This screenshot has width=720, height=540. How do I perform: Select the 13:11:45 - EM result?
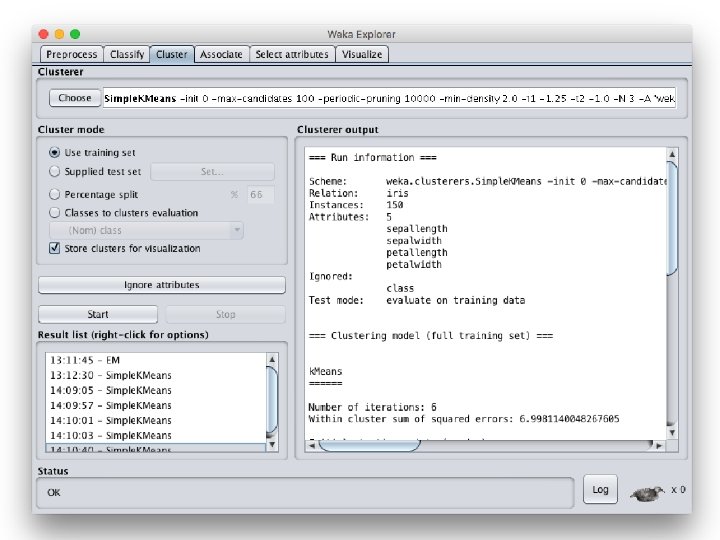click(x=156, y=360)
